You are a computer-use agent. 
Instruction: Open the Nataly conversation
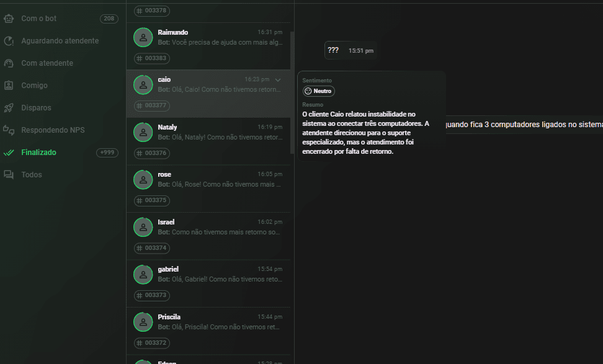(x=208, y=141)
